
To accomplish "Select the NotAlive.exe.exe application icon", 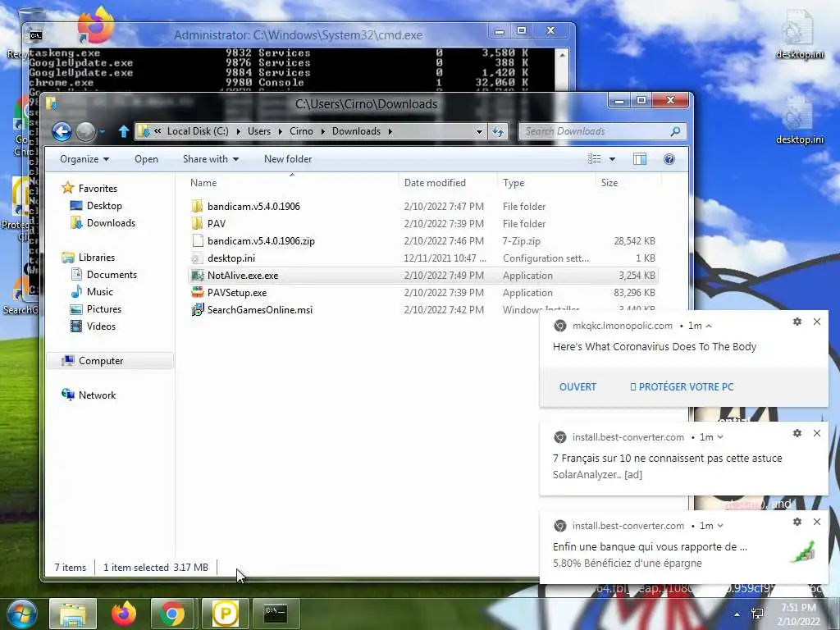I will [197, 276].
